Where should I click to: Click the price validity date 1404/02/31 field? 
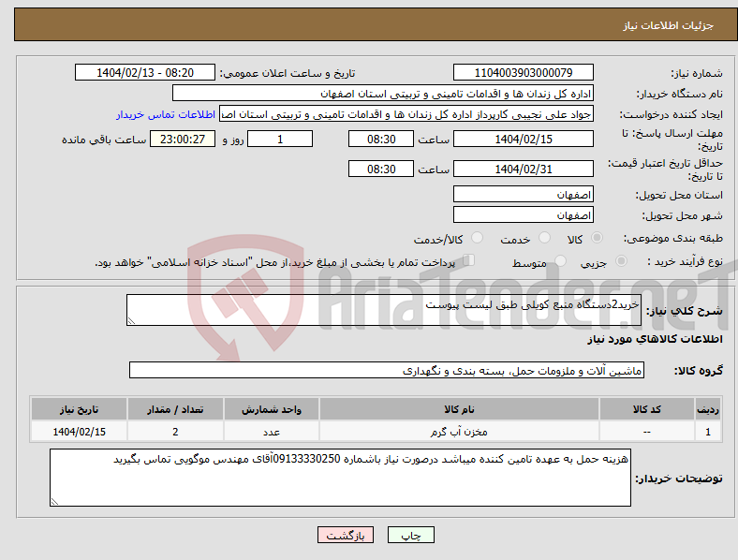click(x=523, y=169)
